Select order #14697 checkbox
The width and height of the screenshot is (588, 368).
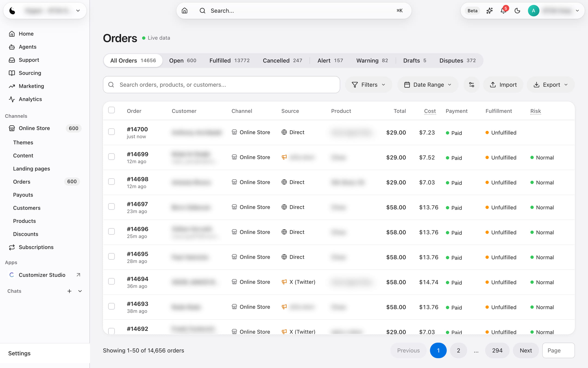(x=111, y=207)
